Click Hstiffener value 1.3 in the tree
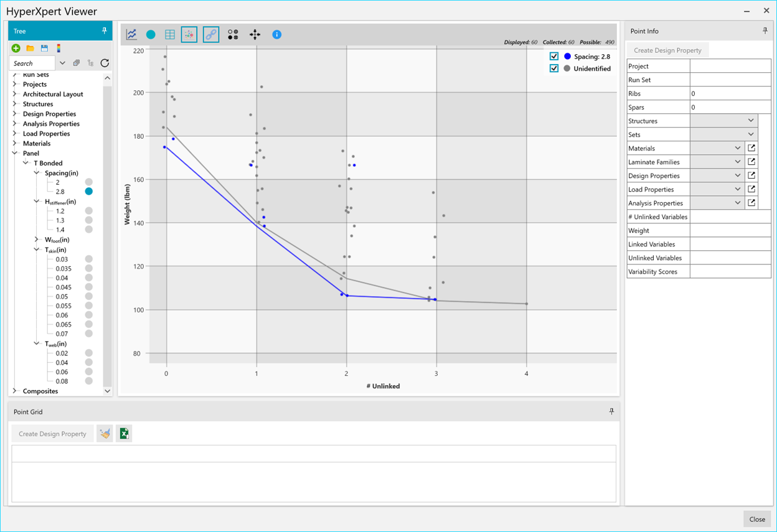Screen dimensions: 777x532 click(x=60, y=220)
